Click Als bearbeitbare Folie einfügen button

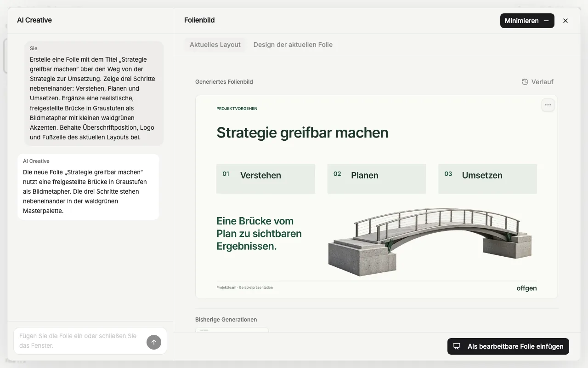pos(508,346)
